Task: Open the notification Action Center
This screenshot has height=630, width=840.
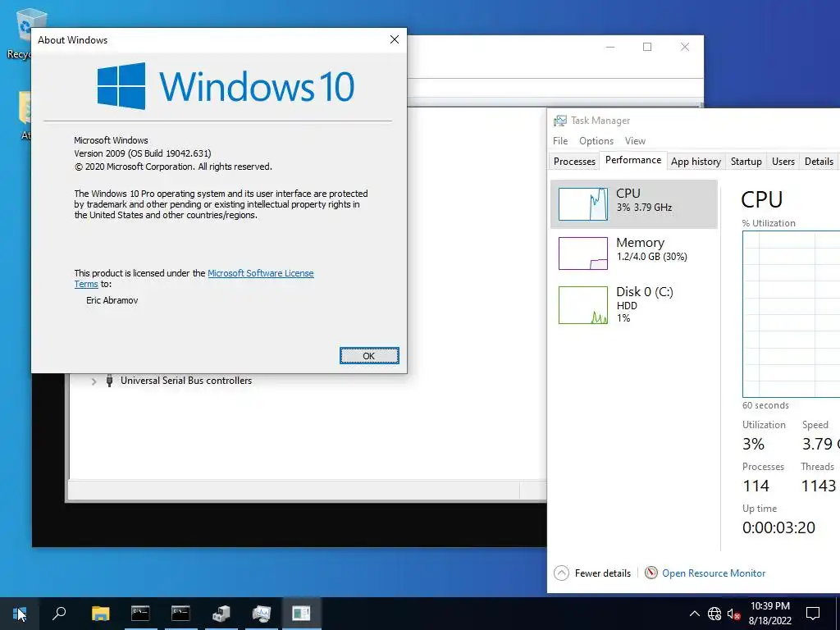Action: pos(813,613)
